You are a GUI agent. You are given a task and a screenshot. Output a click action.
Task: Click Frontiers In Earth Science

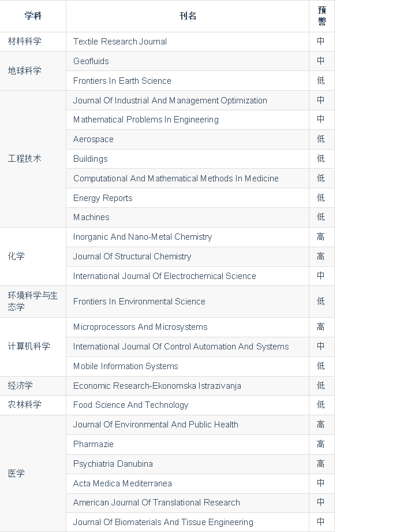click(x=122, y=81)
